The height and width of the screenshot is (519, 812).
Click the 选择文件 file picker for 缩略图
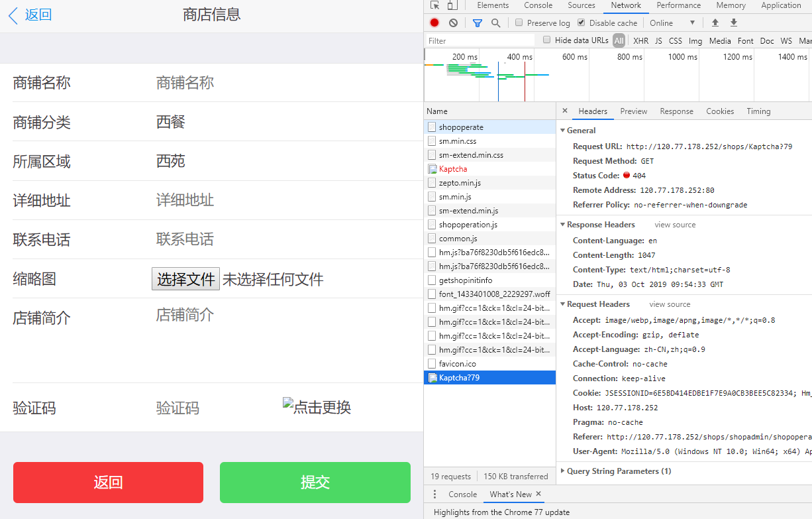[185, 278]
